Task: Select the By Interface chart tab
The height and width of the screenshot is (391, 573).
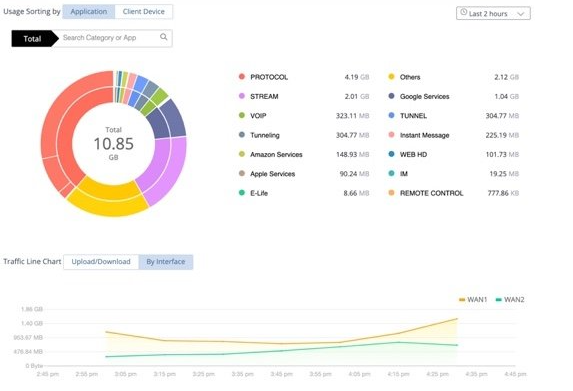Action: tap(166, 262)
